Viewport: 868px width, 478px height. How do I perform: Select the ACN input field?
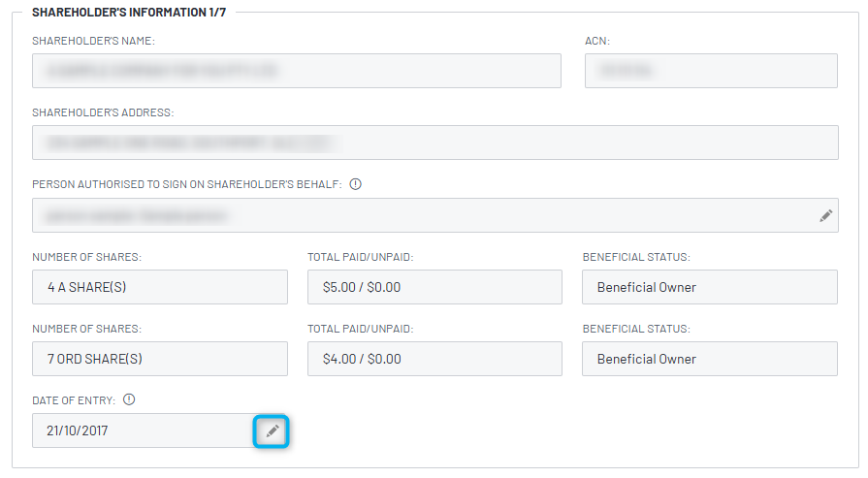pos(711,71)
